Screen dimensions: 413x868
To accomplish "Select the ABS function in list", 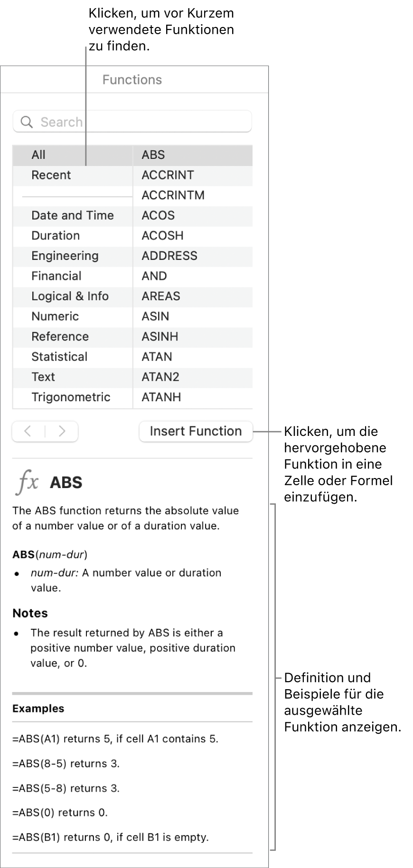I will (153, 155).
